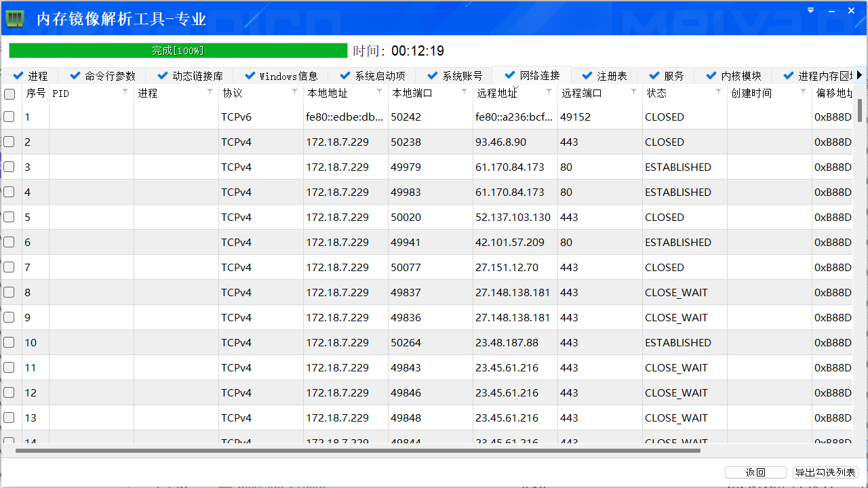The width and height of the screenshot is (868, 488).
Task: Select the 系统启动项 tab
Action: click(372, 76)
